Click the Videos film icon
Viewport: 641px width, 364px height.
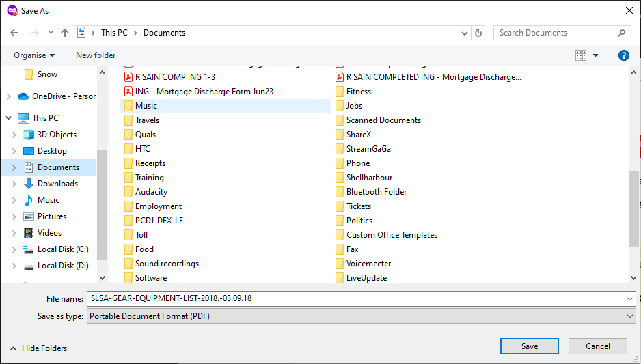[29, 233]
